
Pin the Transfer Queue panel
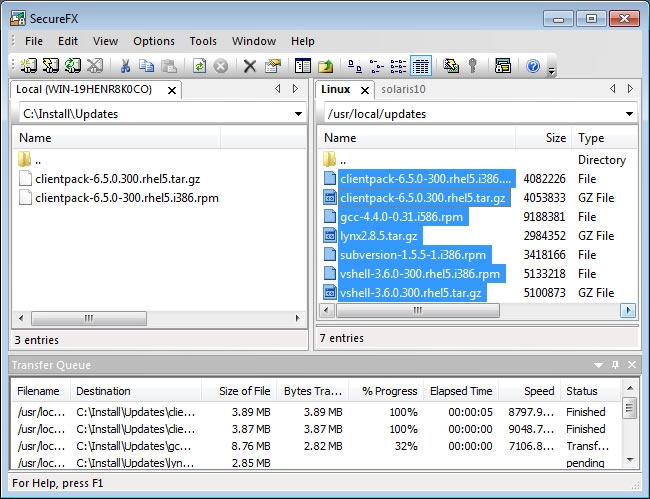[x=615, y=365]
